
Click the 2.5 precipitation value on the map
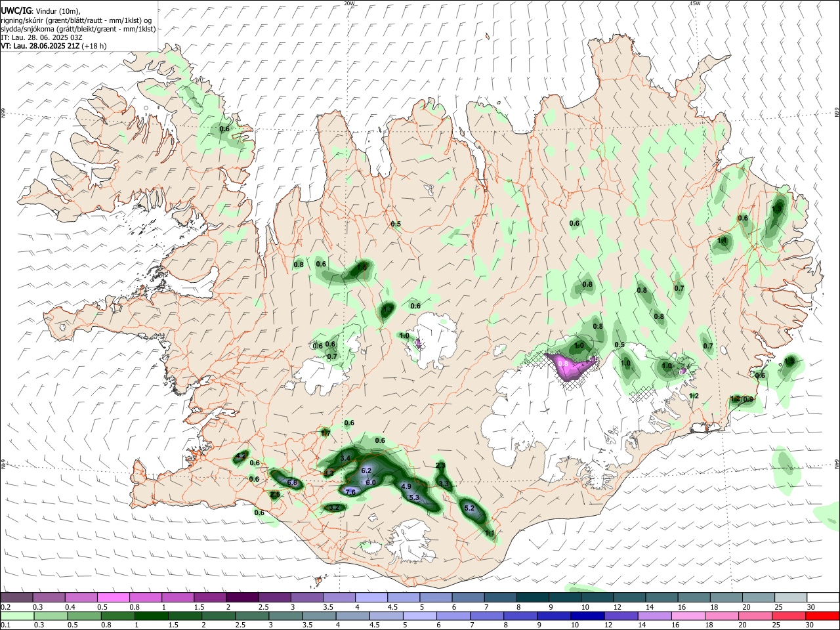[x=275, y=494]
